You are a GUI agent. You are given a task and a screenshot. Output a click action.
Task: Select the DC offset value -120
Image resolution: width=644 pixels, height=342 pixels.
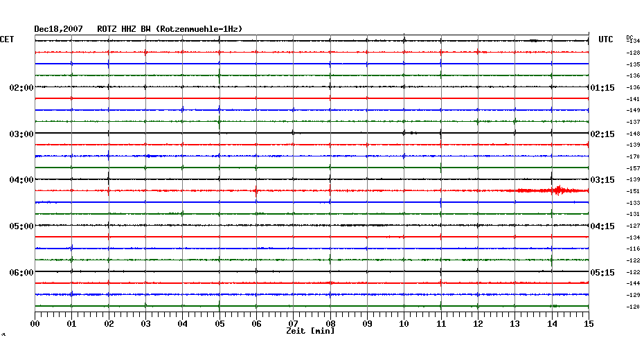click(x=634, y=307)
